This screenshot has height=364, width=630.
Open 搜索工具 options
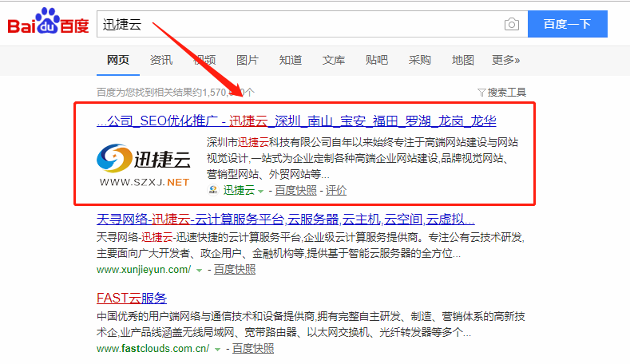[x=507, y=93]
